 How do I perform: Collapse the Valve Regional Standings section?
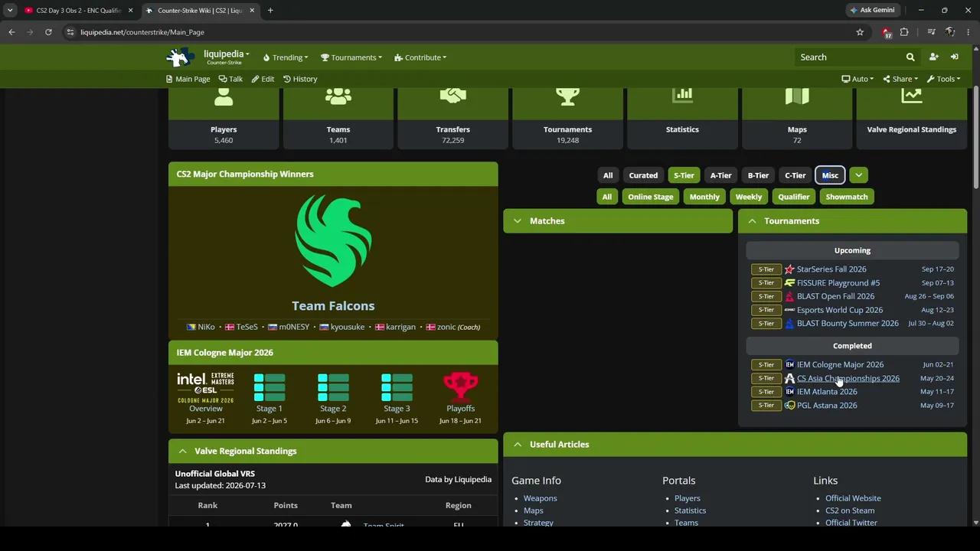tap(333, 452)
